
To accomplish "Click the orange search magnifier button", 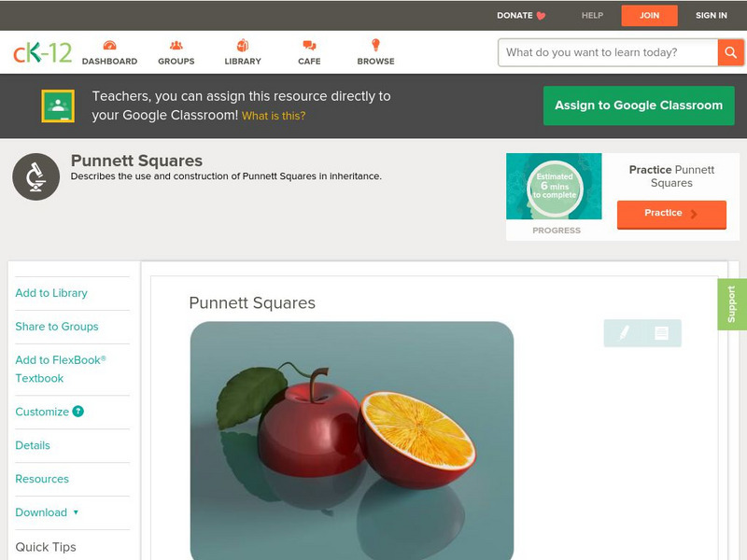I will tap(730, 52).
